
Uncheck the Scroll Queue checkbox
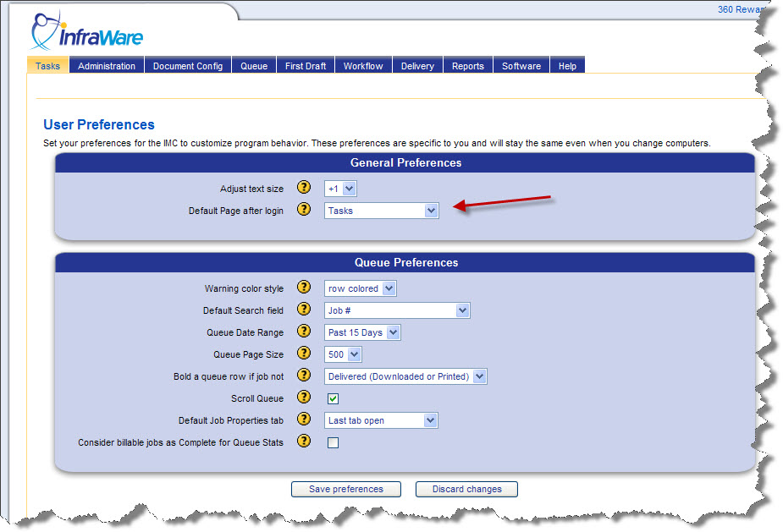pyautogui.click(x=334, y=398)
